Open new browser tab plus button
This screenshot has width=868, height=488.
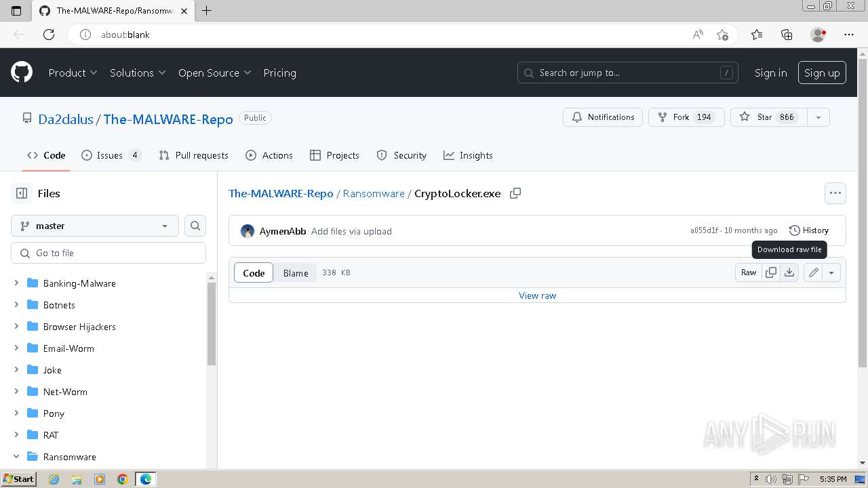207,10
